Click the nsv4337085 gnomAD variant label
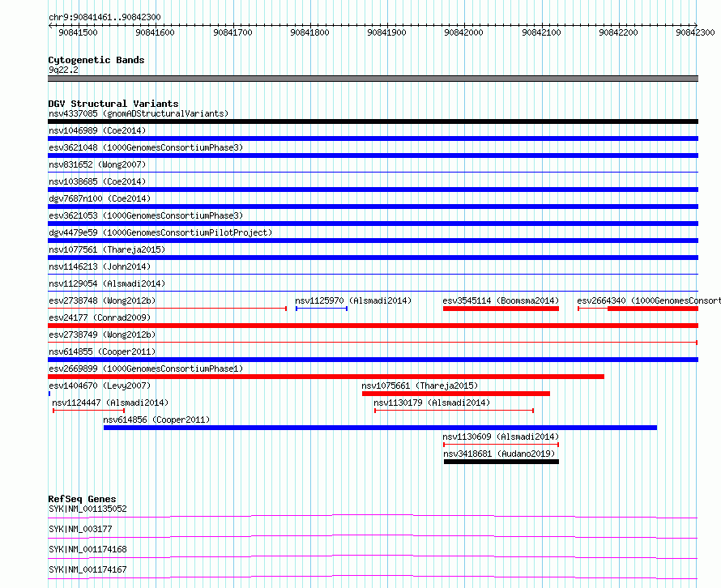This screenshot has width=721, height=588. tap(139, 113)
